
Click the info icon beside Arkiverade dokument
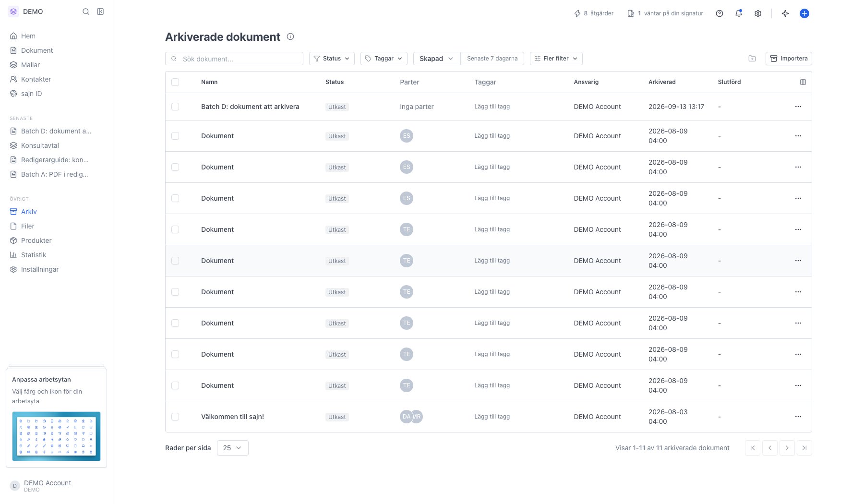pos(290,36)
